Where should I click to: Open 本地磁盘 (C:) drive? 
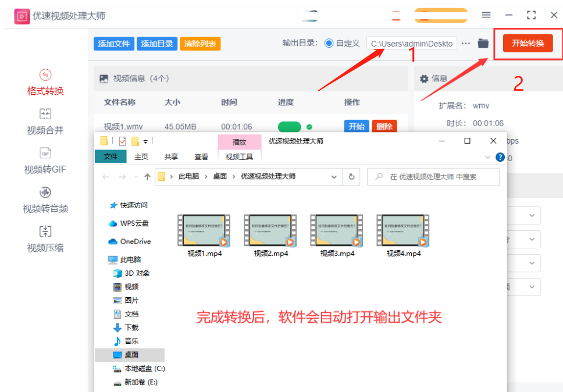tap(138, 369)
